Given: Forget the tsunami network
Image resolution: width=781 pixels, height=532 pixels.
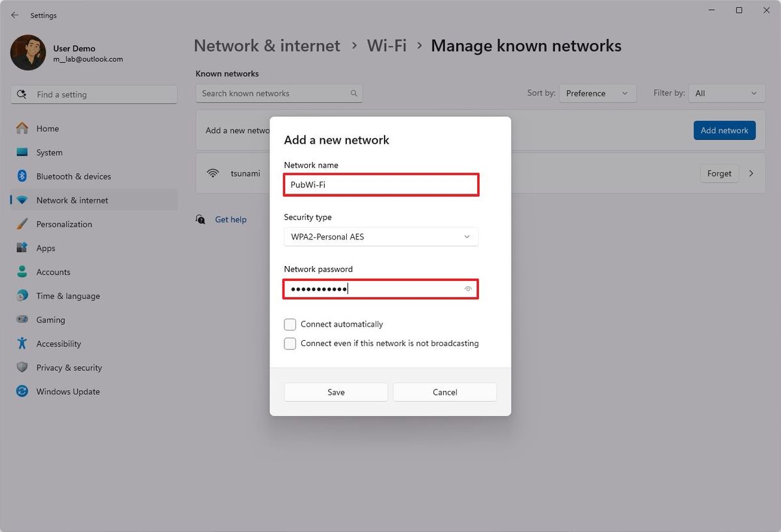Looking at the screenshot, I should tap(719, 173).
